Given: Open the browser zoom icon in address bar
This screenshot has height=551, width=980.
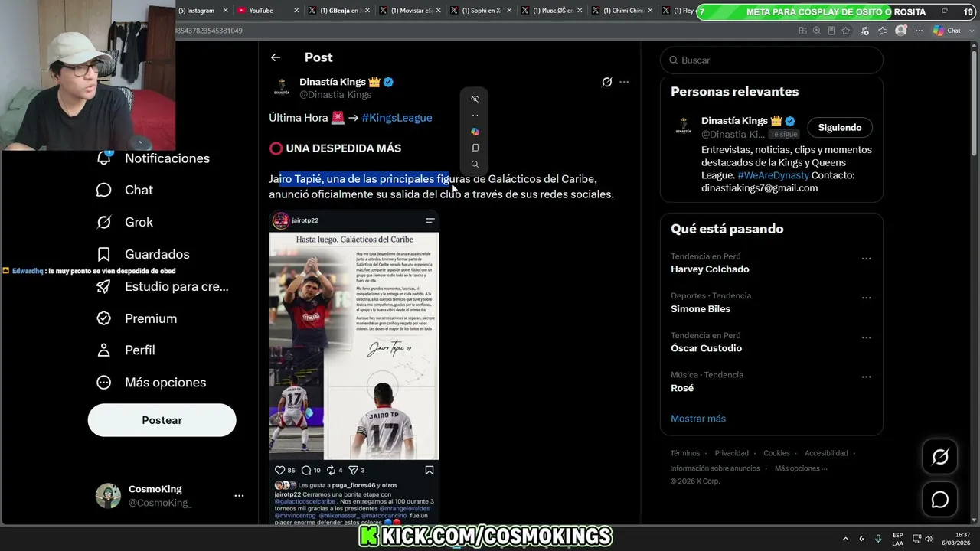Looking at the screenshot, I should point(817,31).
